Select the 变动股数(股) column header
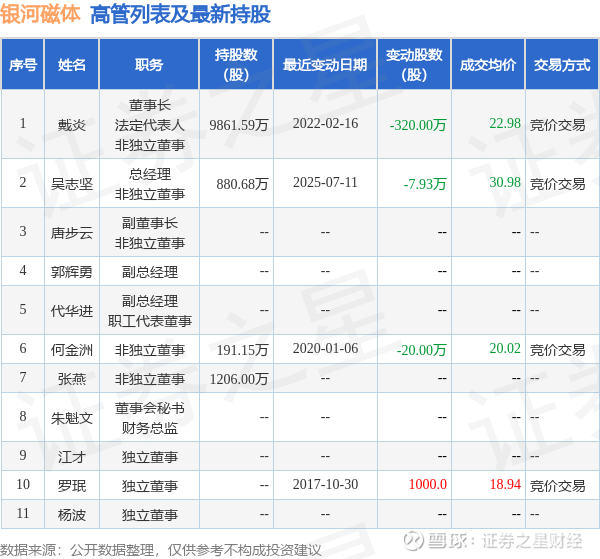Screen dimensions: 600x559 pos(414,64)
